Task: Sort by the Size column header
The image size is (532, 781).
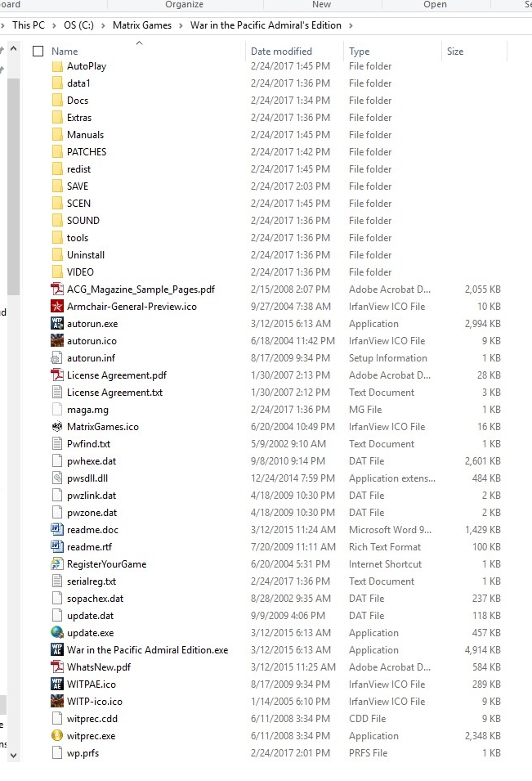Action: tap(455, 52)
